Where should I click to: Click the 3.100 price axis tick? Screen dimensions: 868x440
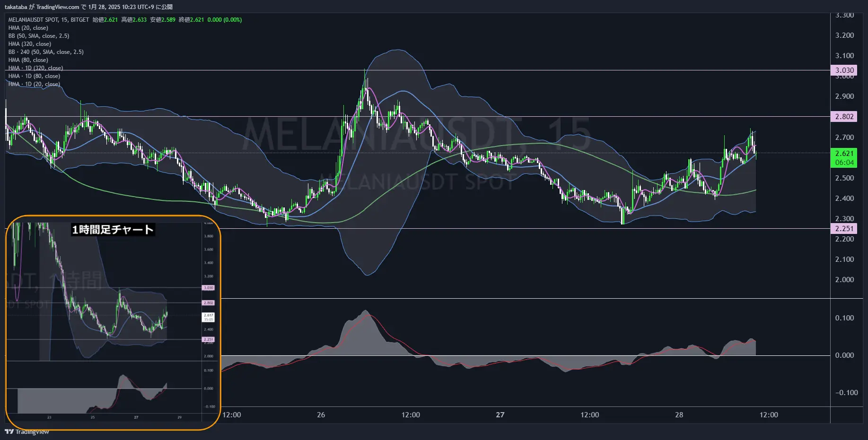point(844,56)
